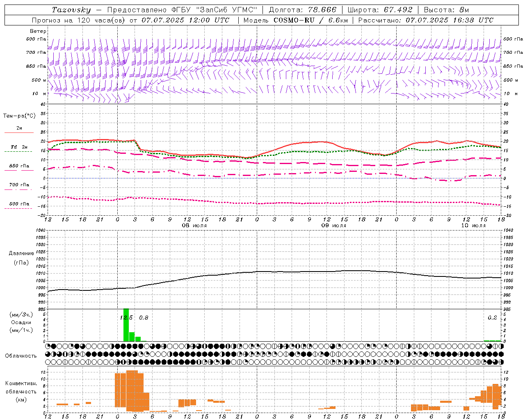Click the '(гПа)' pressure unit label

pyautogui.click(x=21, y=262)
